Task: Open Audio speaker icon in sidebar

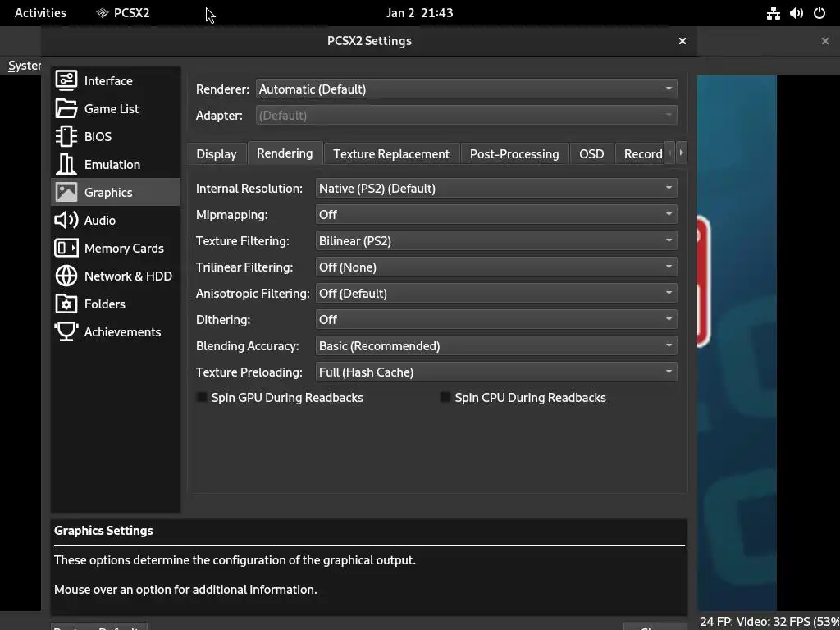Action: tap(66, 220)
